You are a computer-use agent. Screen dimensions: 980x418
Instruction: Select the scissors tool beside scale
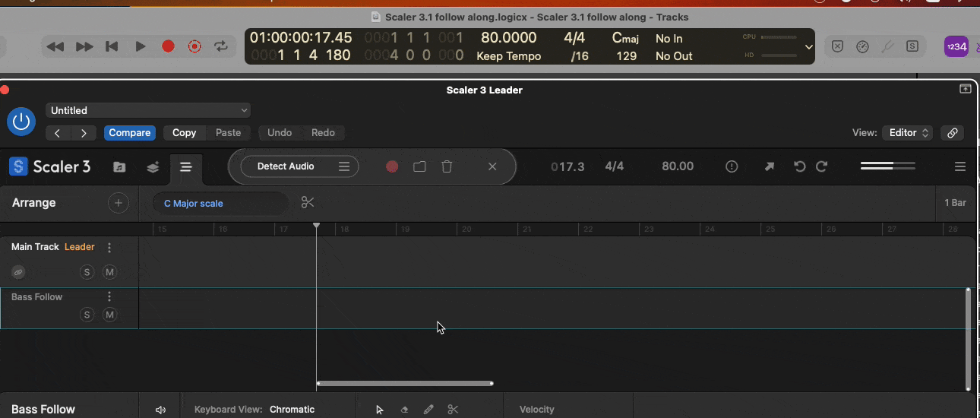tap(307, 203)
